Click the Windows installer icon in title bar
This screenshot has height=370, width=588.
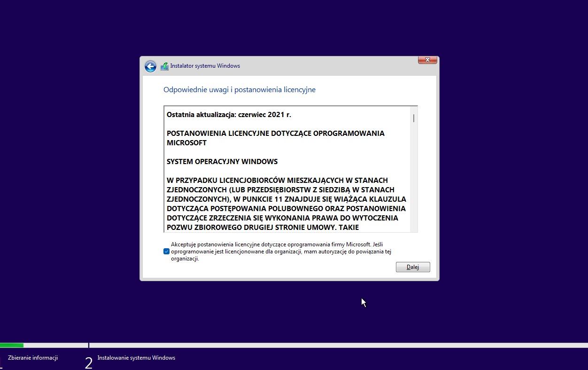pos(164,66)
